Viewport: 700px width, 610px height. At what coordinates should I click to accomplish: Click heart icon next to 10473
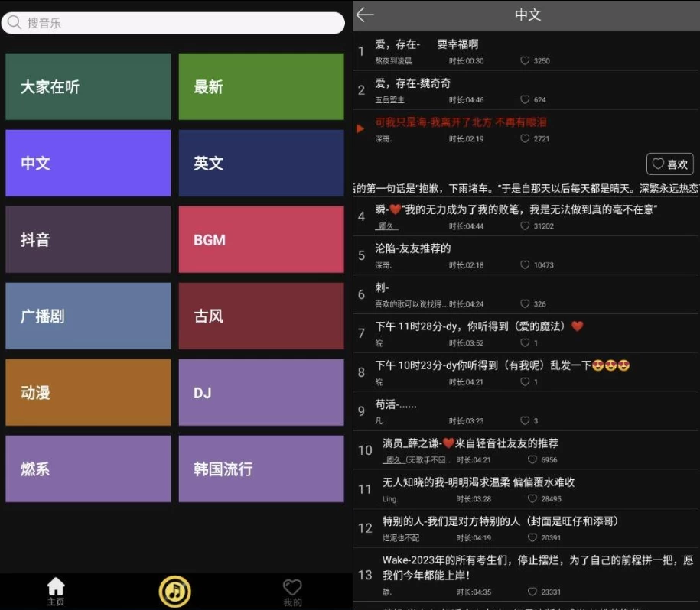[x=525, y=265]
